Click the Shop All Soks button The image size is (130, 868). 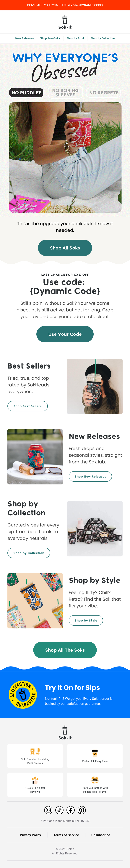tap(65, 248)
